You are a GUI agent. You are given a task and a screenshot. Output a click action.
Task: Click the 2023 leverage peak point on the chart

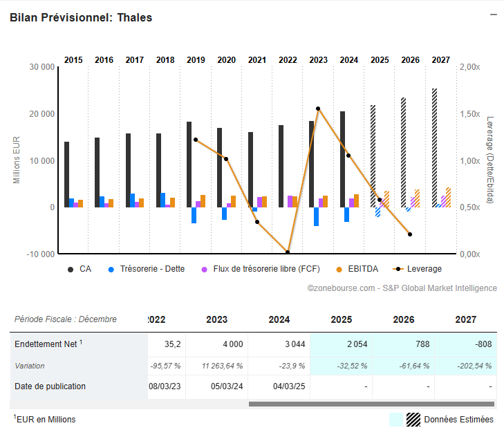tap(318, 109)
